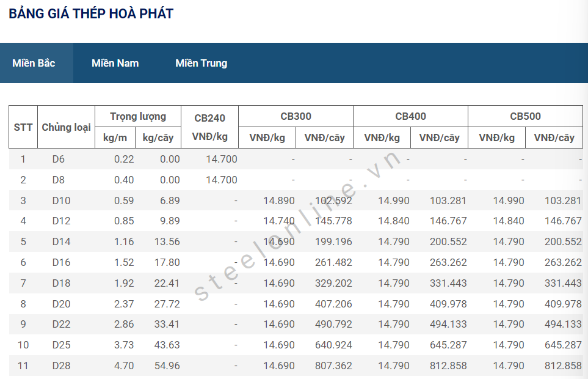This screenshot has height=379, width=588.
Task: Click "812.858" in the CB500 column
Action: pos(563,366)
